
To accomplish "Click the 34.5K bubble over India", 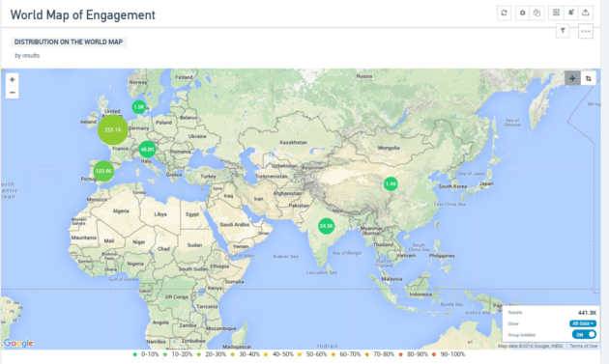I will click(x=327, y=226).
